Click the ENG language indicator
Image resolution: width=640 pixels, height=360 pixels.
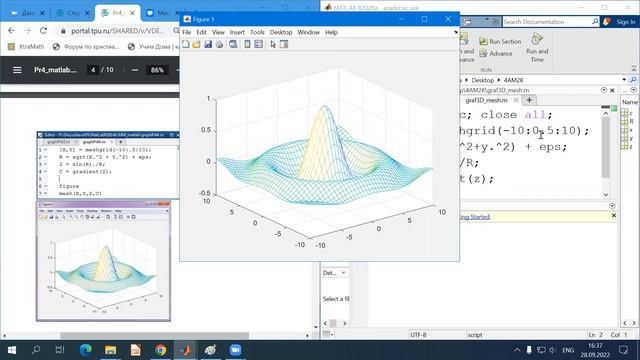coord(568,350)
